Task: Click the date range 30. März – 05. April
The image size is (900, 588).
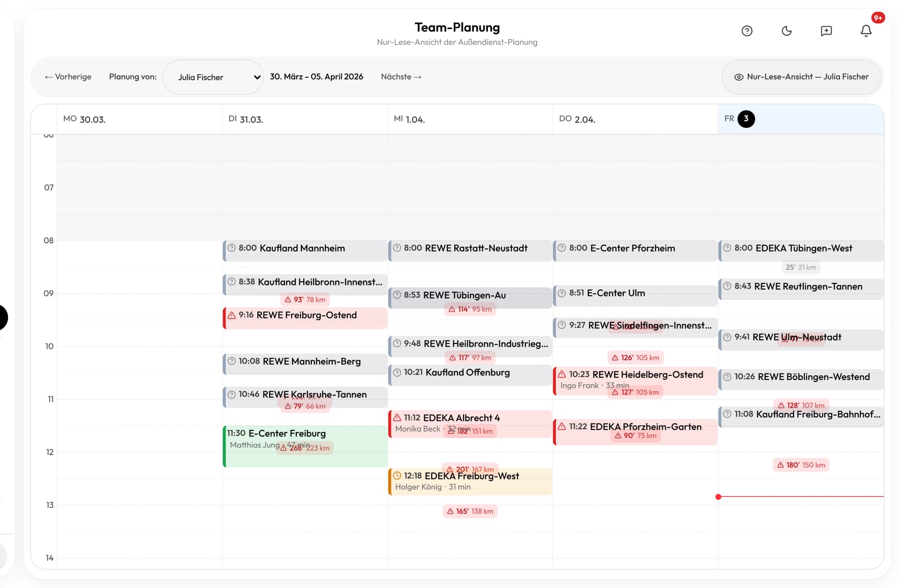Action: tap(316, 77)
